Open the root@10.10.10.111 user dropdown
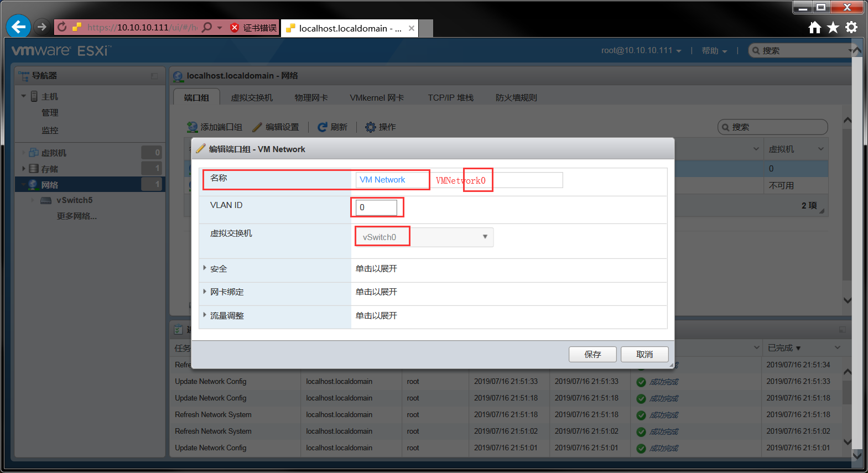This screenshot has height=473, width=868. pos(641,50)
